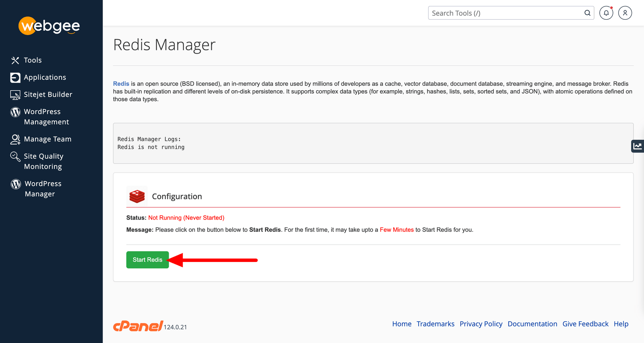Screen dimensions: 644x343
Task: Click Give Feedback link
Action: pyautogui.click(x=586, y=324)
